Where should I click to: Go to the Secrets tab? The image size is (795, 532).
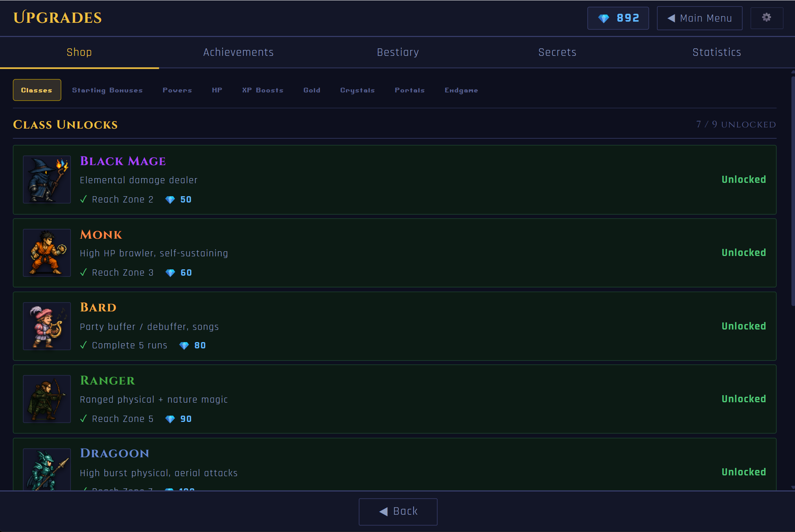pos(557,52)
